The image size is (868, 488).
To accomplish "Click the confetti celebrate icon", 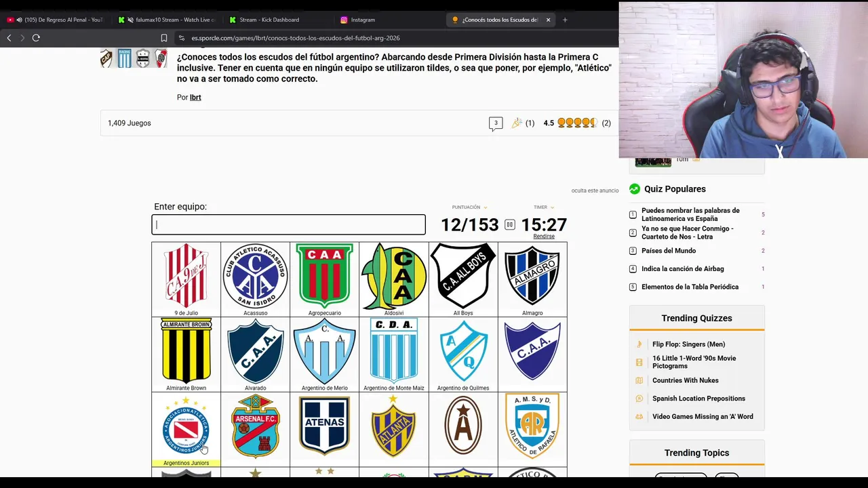I will pyautogui.click(x=517, y=123).
